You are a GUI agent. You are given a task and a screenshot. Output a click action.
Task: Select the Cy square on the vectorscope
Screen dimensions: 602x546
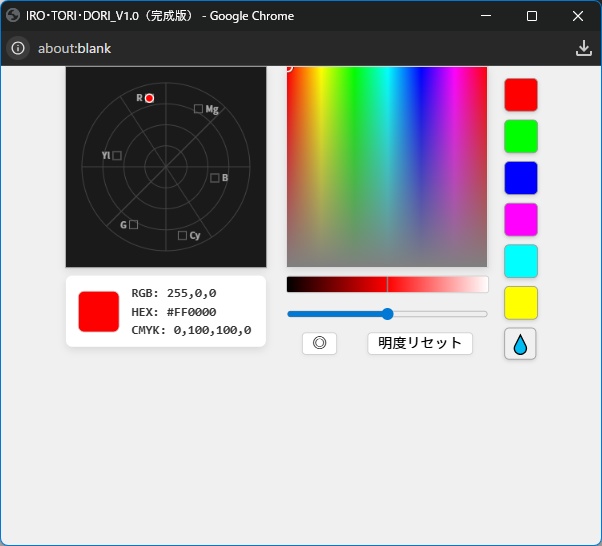(182, 235)
